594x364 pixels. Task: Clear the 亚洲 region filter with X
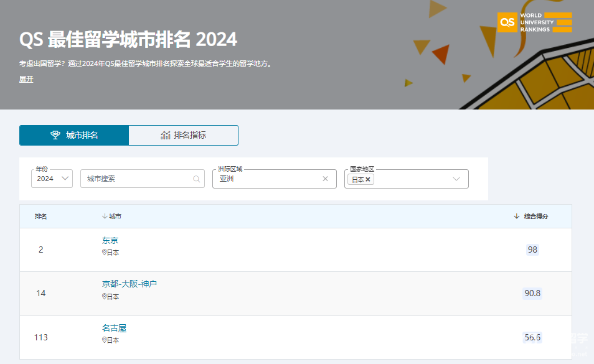(x=325, y=179)
